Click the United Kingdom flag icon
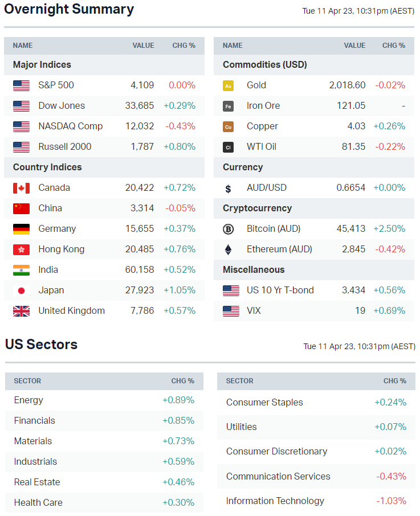 click(21, 311)
